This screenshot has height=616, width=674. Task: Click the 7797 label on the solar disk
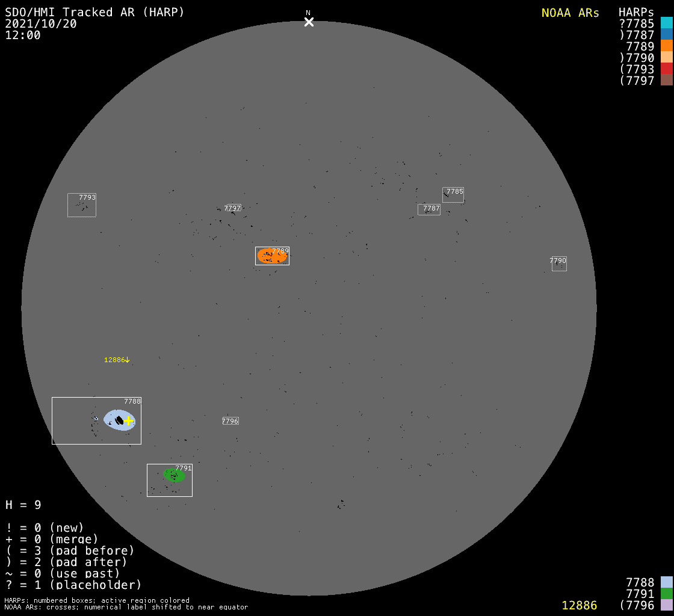tap(232, 208)
